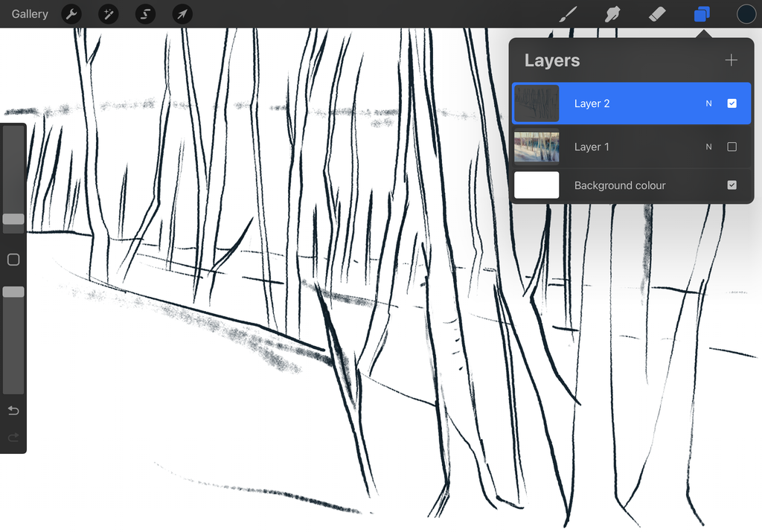The image size is (762, 532).
Task: Add a new layer with the plus button
Action: [x=731, y=60]
